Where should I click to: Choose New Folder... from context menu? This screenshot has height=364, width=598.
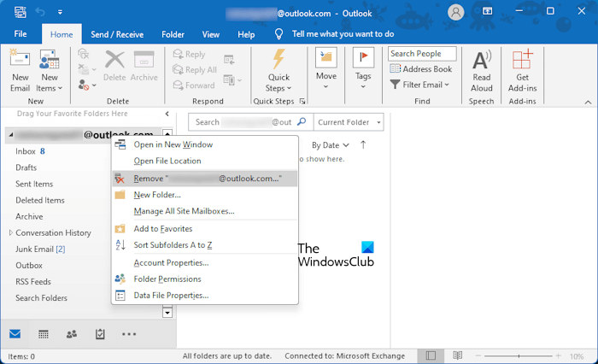tap(204, 195)
